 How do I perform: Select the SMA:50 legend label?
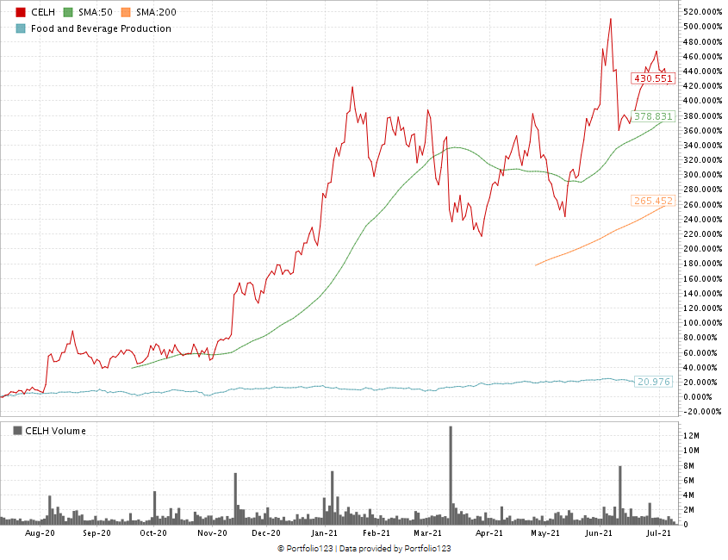(x=95, y=12)
